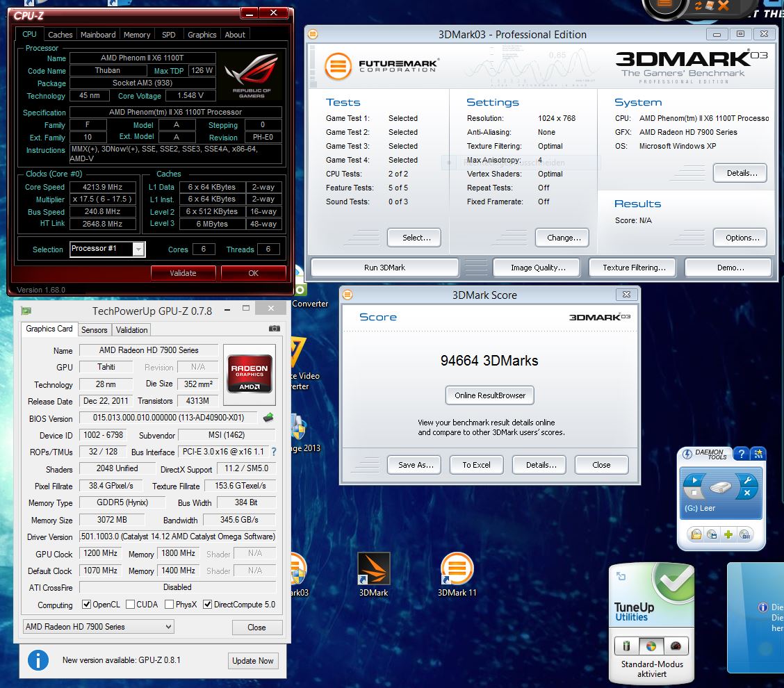784x688 pixels.
Task: Click System Details... button in 3DMark03
Action: [740, 173]
